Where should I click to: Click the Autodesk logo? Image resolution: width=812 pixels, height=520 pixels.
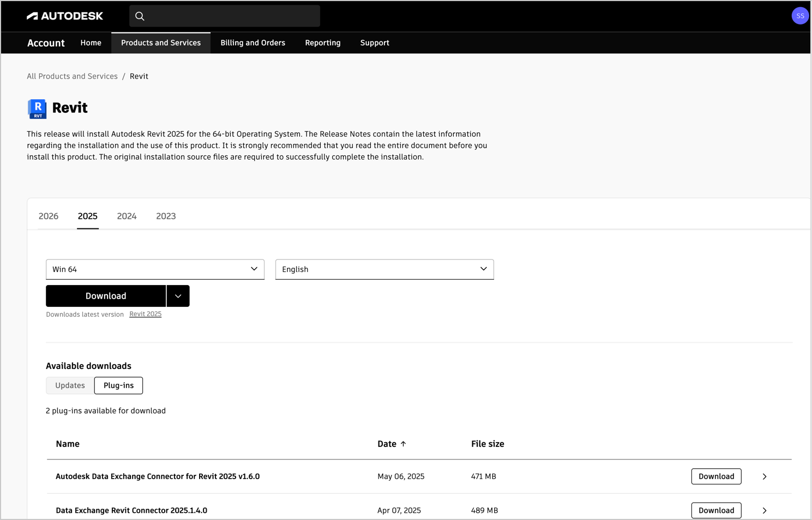[65, 16]
